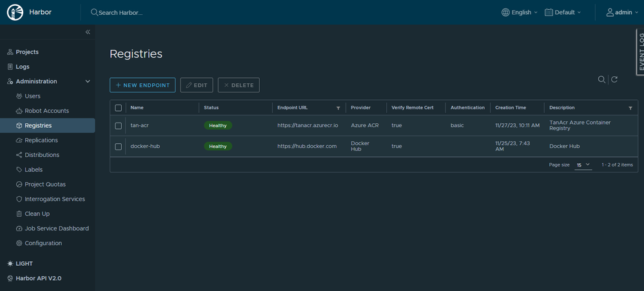Click the Labels tag icon
Screen dimensions: 644x291
tap(19, 170)
